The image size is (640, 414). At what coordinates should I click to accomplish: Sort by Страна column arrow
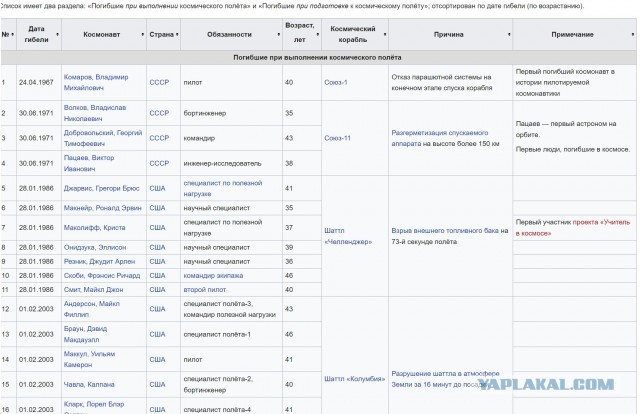(x=177, y=34)
